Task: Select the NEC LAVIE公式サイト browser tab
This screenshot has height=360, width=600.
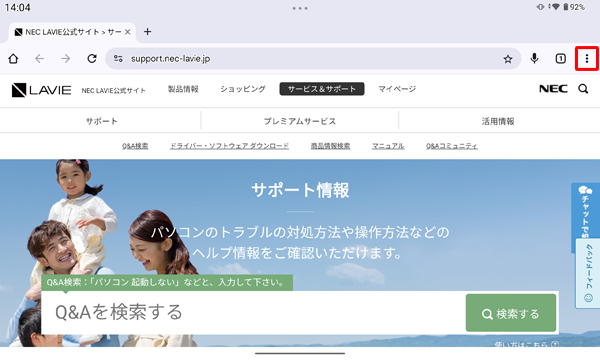Action: (72, 32)
